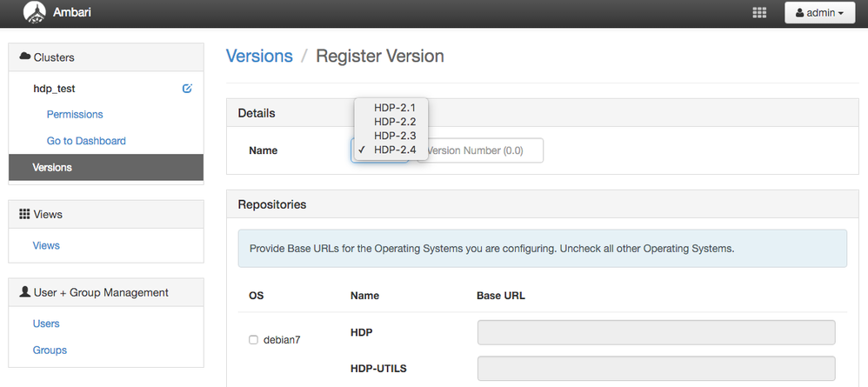
Task: Open the Groups management link
Action: [50, 350]
